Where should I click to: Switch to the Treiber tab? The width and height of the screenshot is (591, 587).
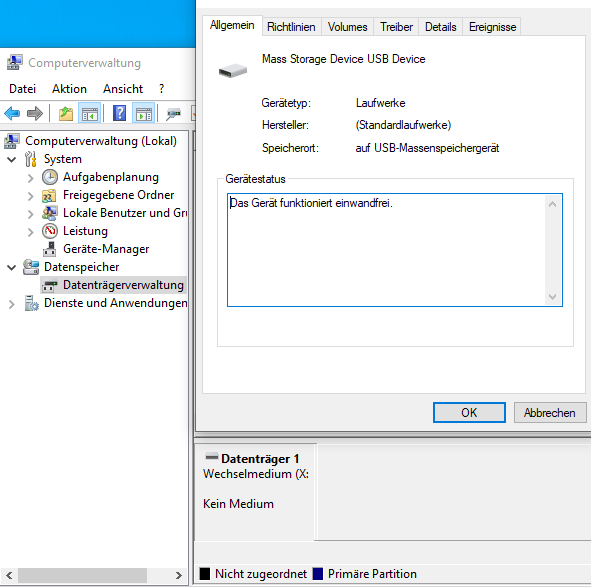[x=396, y=27]
